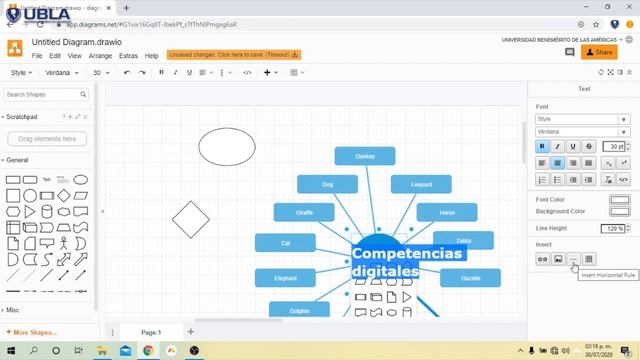The height and width of the screenshot is (360, 640).
Task: Add a new page with plus button
Action: pyautogui.click(x=191, y=332)
